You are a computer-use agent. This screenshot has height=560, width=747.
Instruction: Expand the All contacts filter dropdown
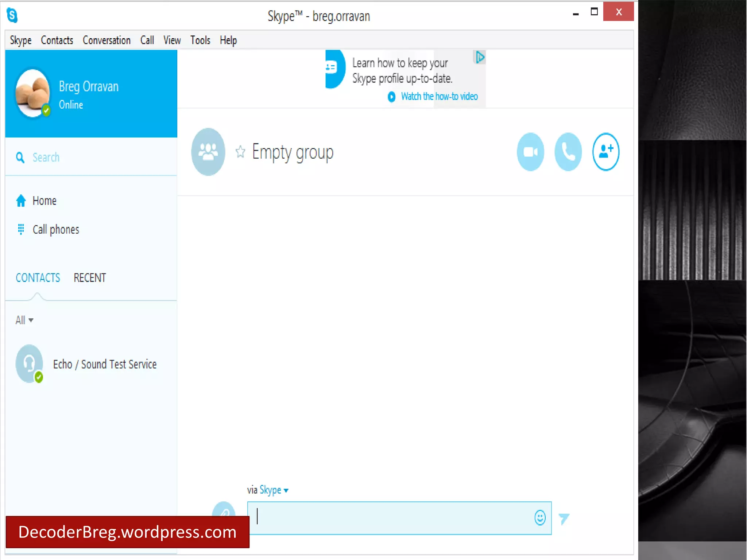click(24, 320)
